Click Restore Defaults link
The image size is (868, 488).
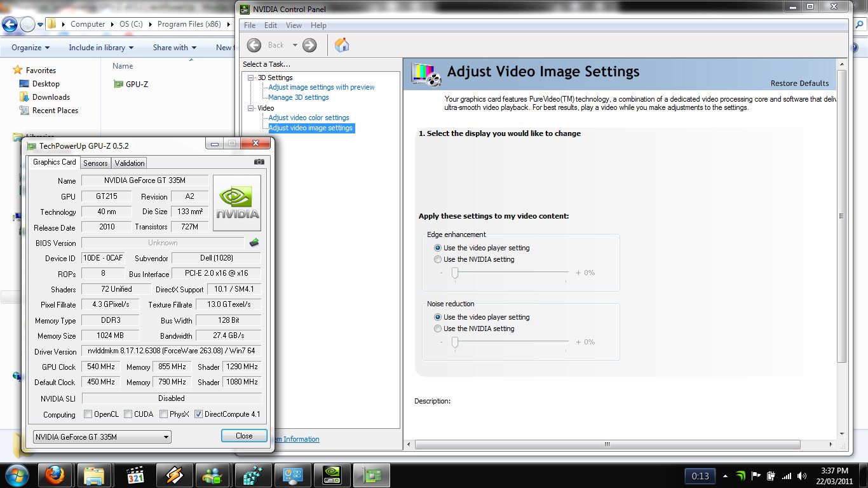click(x=799, y=83)
